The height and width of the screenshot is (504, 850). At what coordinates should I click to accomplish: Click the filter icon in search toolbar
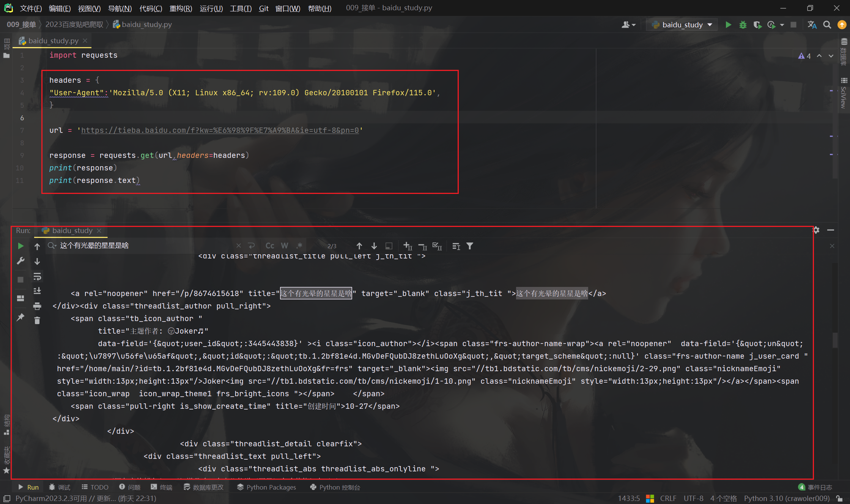point(470,246)
